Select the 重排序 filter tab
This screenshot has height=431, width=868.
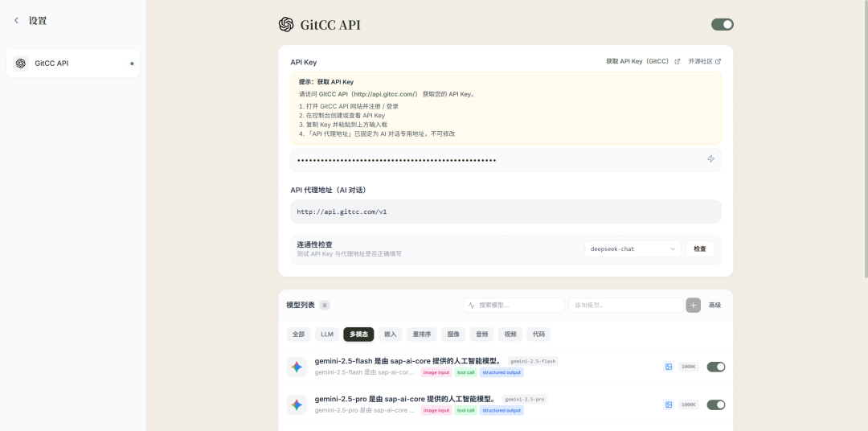(x=422, y=334)
